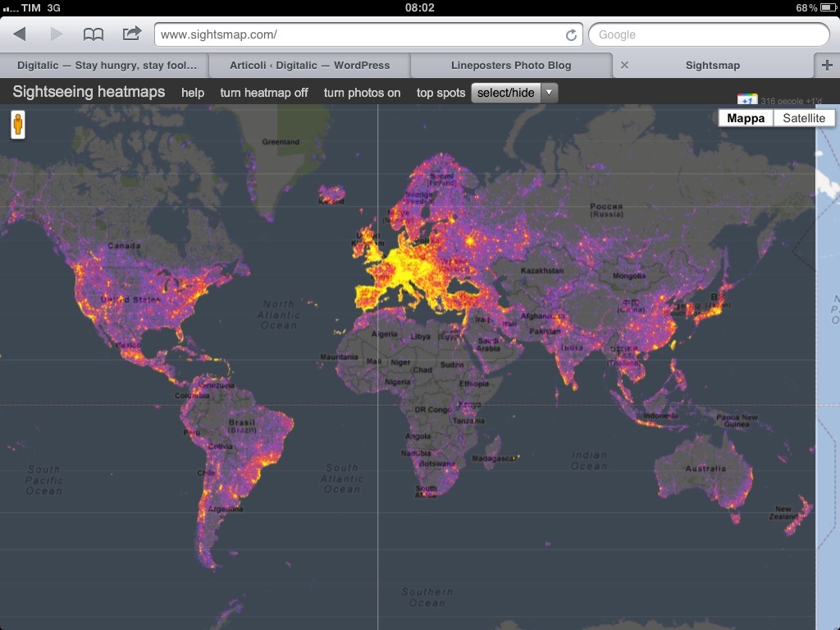The width and height of the screenshot is (840, 630).
Task: Open a new tab with the plus button
Action: pos(827,66)
